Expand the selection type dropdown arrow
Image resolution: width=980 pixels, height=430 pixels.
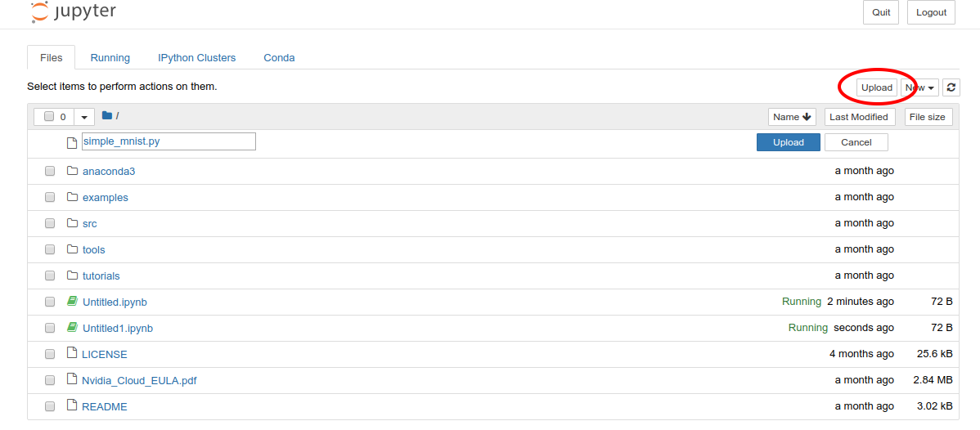[x=84, y=117]
